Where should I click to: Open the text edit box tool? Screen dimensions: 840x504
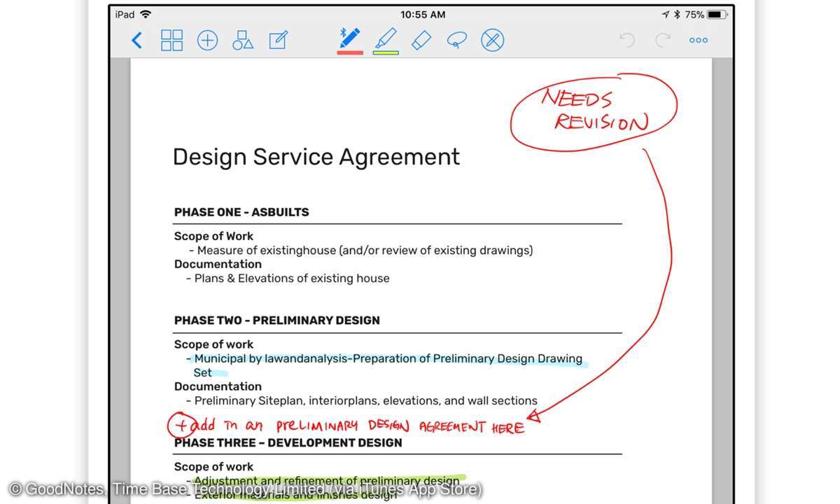(278, 41)
